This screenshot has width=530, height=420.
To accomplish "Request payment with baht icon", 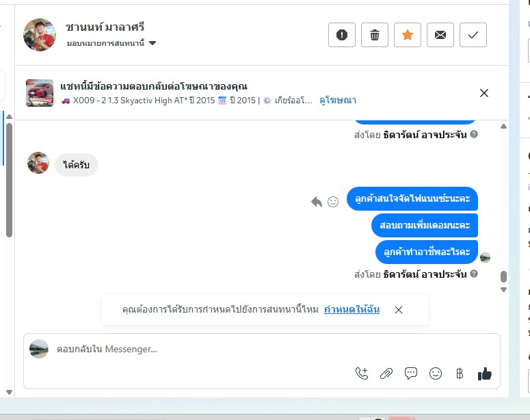I will (460, 373).
